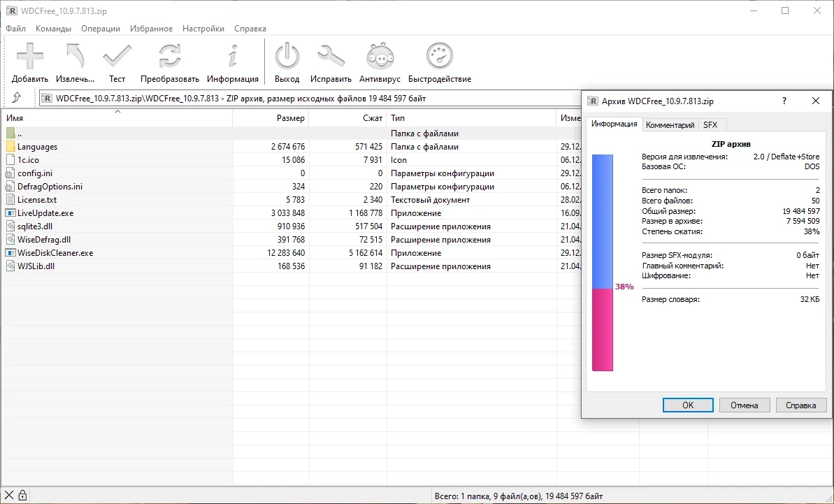
Task: Open the Справка menu
Action: tap(250, 29)
